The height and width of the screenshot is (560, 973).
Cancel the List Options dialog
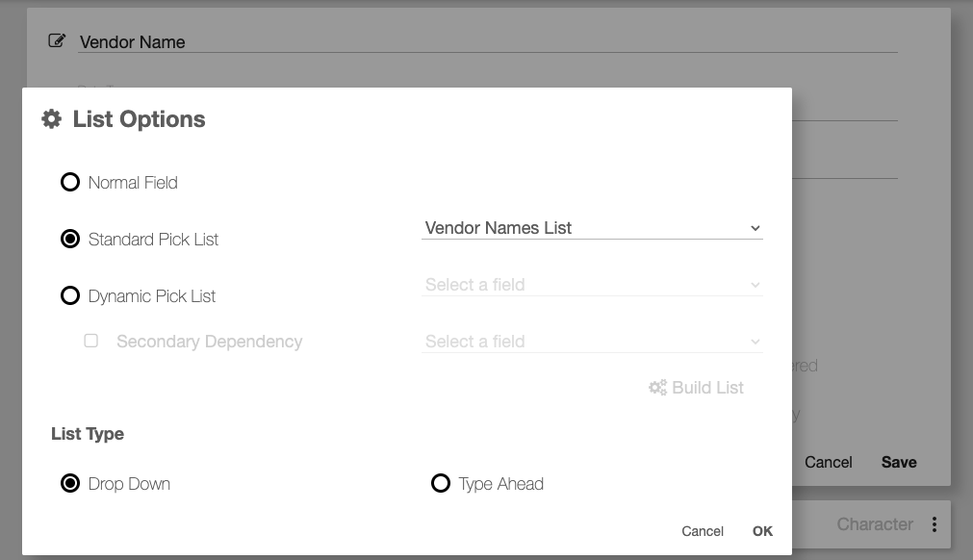point(703,531)
